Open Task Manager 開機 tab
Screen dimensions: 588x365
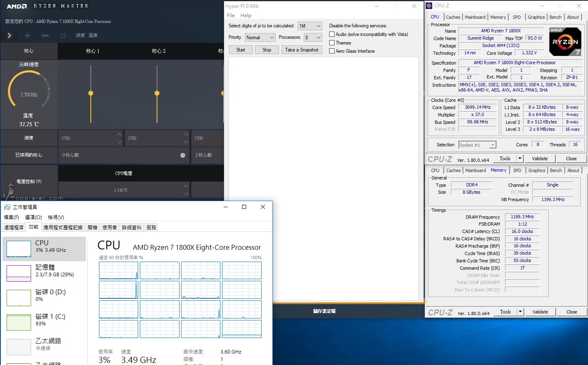coord(92,228)
